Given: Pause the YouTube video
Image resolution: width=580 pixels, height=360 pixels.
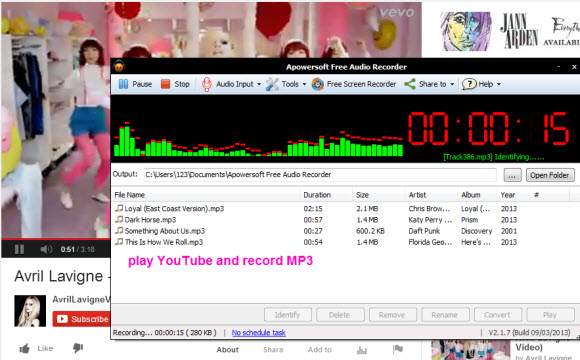Looking at the screenshot, I should pyautogui.click(x=19, y=249).
